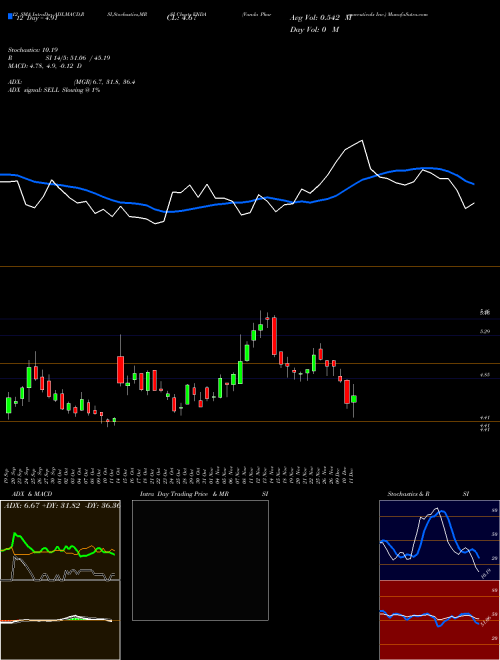Click the 4.85 price axis label
Viewport: 500px width, 660px height.
[x=485, y=374]
